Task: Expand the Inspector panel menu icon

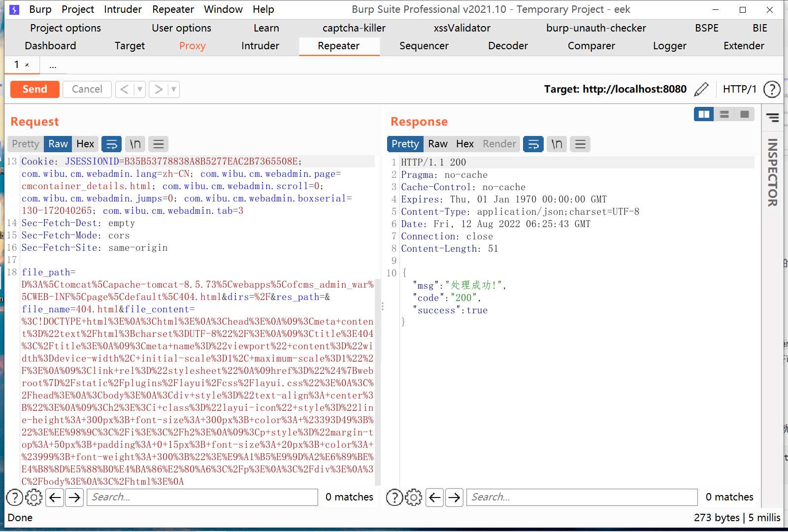Action: [x=772, y=117]
